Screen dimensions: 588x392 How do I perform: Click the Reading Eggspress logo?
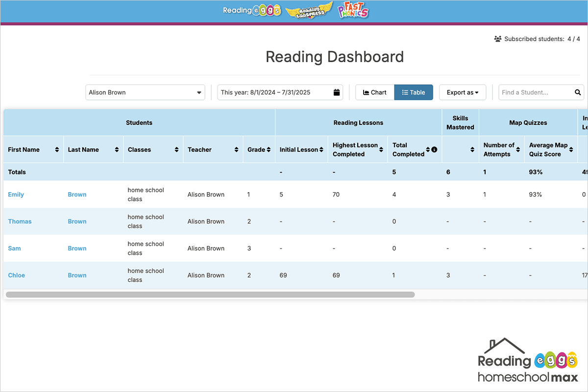309,10
